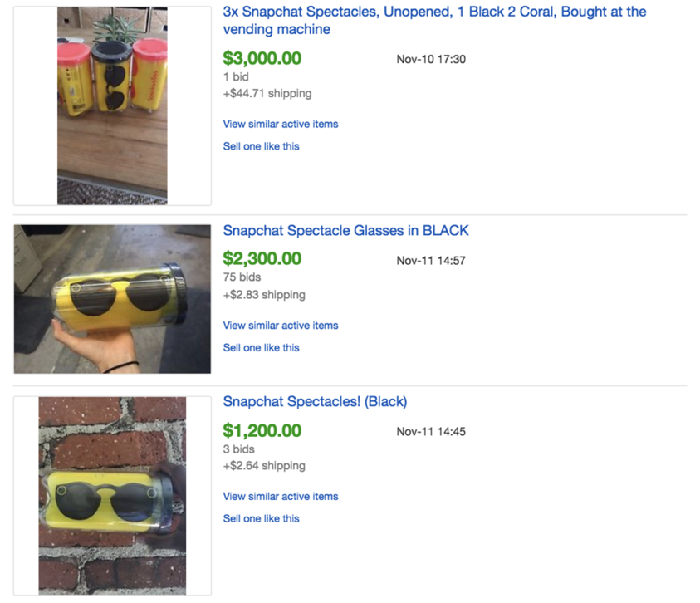This screenshot has width=700, height=603.
Task: Click thumbnail of Spectacles against brick wall
Action: click(x=112, y=496)
